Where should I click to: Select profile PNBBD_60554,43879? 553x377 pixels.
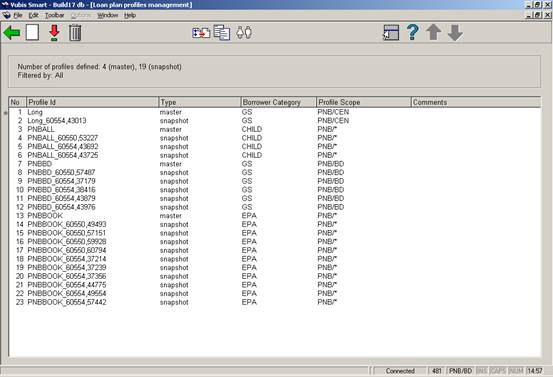pos(275,199)
